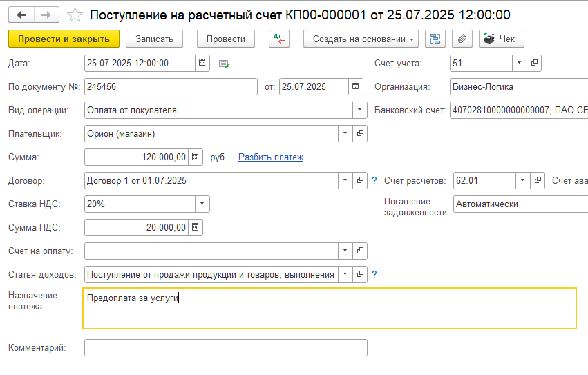The width and height of the screenshot is (588, 375).
Task: Open document structure (related documents) icon
Action: pyautogui.click(x=435, y=39)
